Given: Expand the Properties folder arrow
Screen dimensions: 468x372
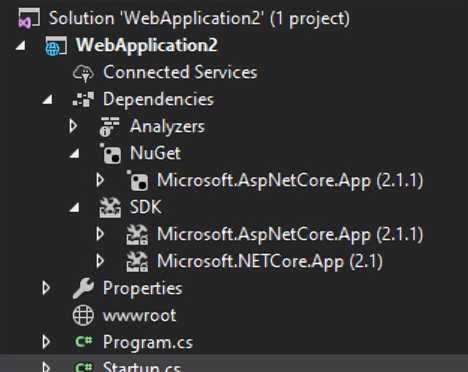Looking at the screenshot, I should click(x=46, y=288).
